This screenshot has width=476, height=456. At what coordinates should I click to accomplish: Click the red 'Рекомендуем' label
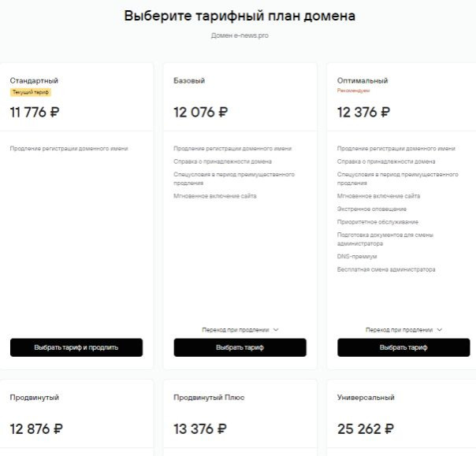(x=353, y=91)
